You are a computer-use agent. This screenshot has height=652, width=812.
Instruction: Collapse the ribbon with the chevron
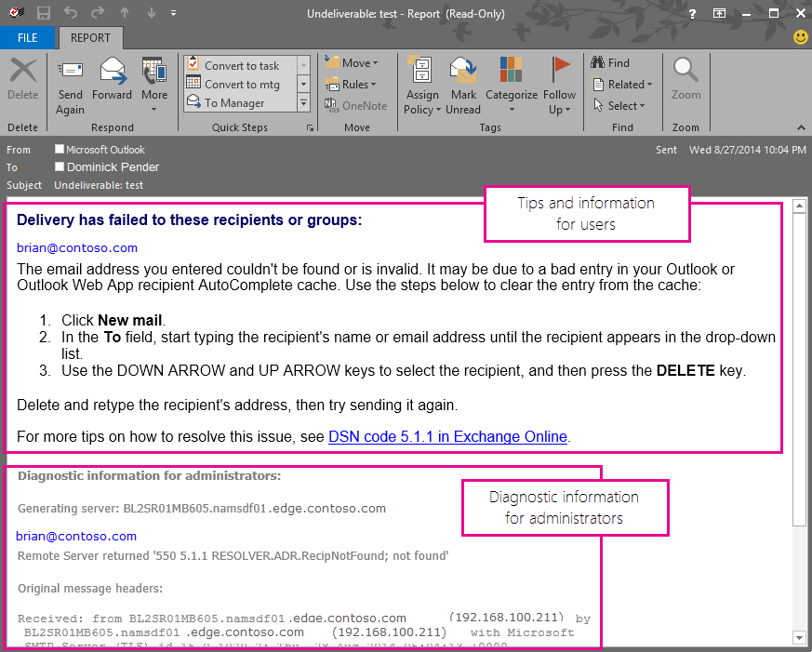(x=801, y=127)
